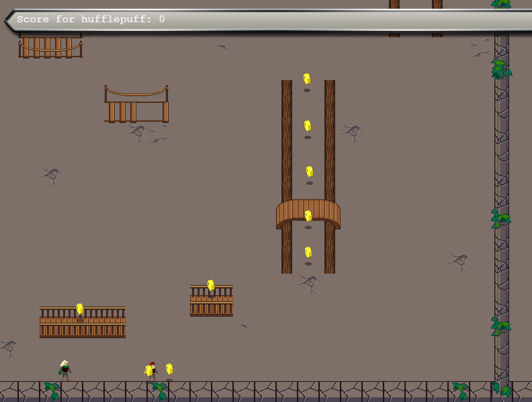Click the ground coin right of red-haired character
Viewport: 532px width, 402px height.
[x=169, y=369]
